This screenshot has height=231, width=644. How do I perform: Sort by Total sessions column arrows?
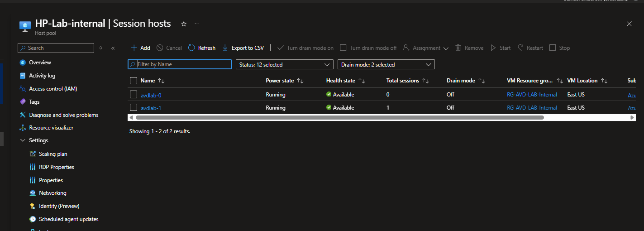[425, 81]
